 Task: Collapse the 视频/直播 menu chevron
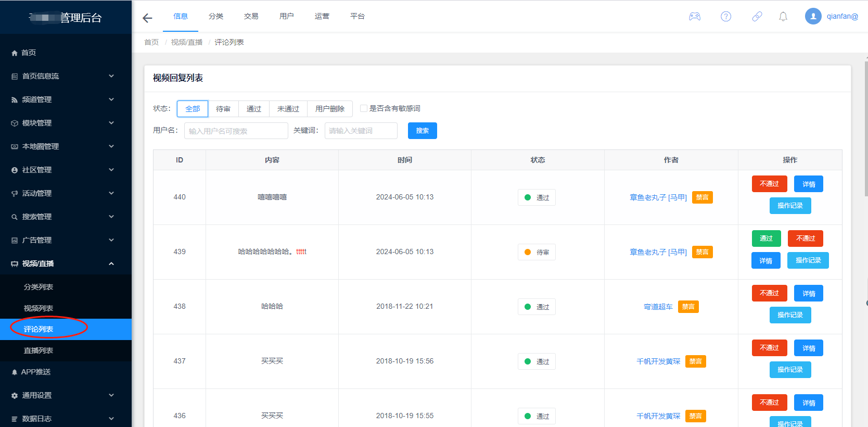[x=111, y=263]
